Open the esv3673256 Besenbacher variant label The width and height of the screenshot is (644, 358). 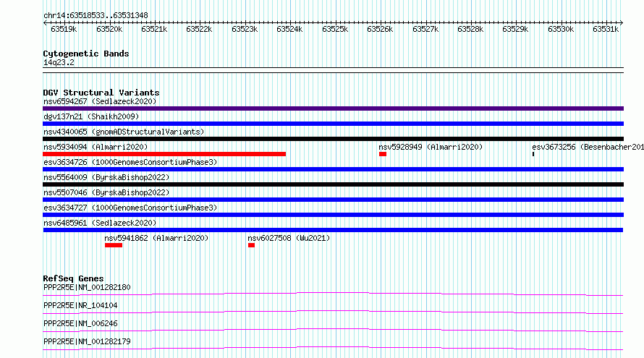point(588,147)
